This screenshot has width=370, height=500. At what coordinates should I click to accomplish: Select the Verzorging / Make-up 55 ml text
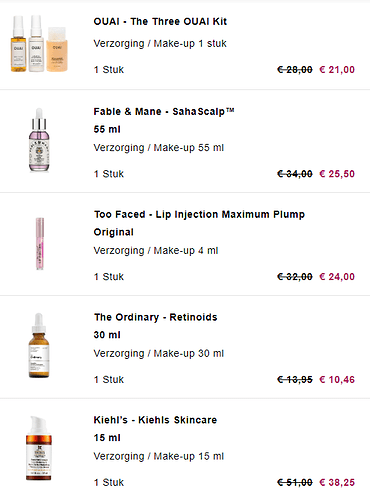click(x=159, y=148)
